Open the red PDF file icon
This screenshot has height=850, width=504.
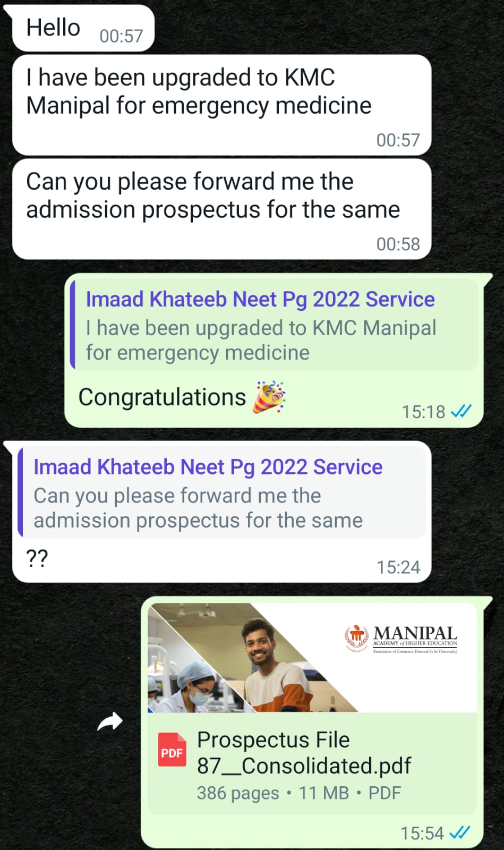pos(172,750)
